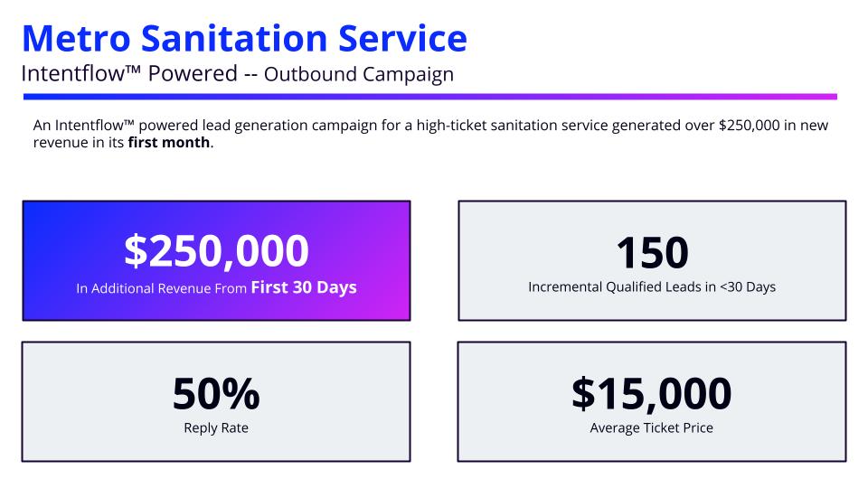Click the "Outbound Campaign" subtitle text
This screenshot has height=488, width=868.
point(359,74)
